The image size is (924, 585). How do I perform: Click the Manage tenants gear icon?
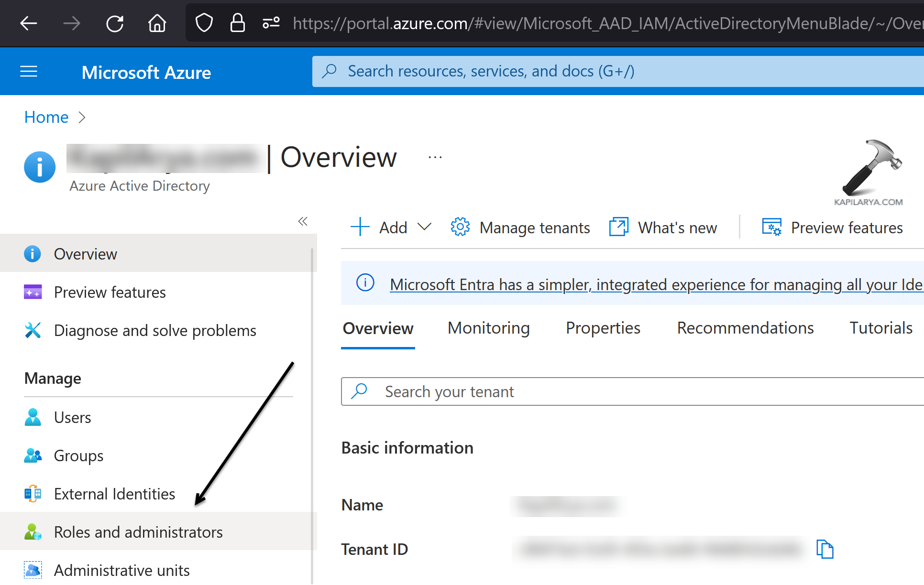(460, 227)
